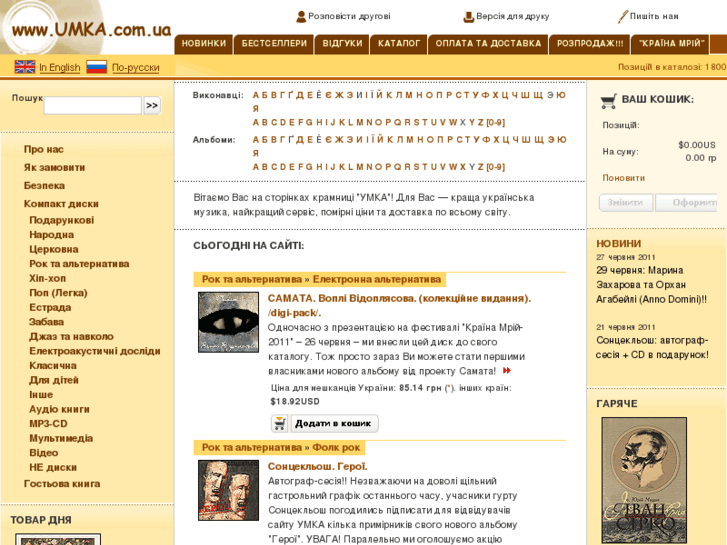Open the Гостьова книга page
The height and width of the screenshot is (545, 727).
click(62, 484)
